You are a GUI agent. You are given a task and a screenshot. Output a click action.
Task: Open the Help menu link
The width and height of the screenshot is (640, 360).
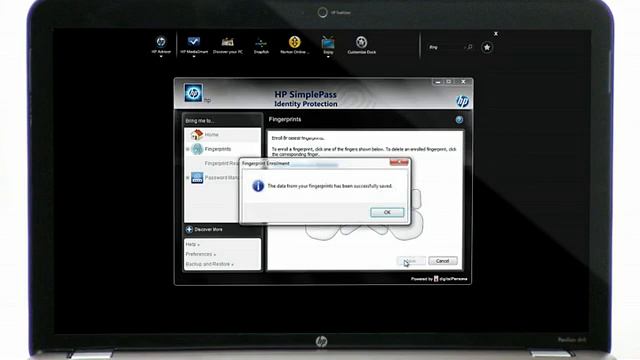tap(192, 244)
